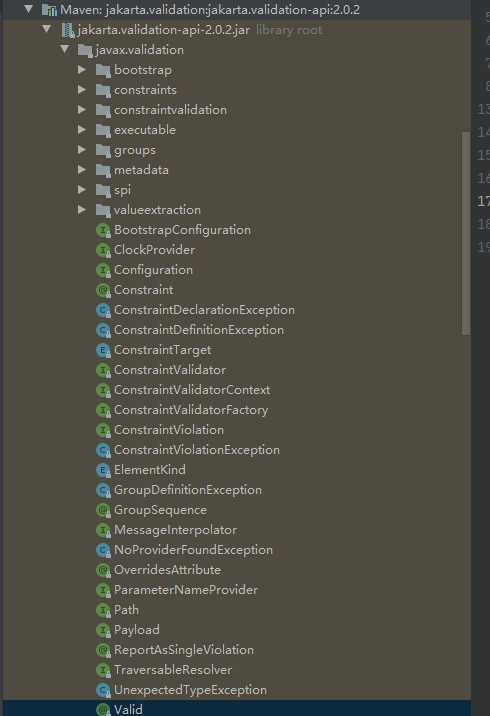Expand the valueextraction package arrow
Image resolution: width=490 pixels, height=716 pixels.
pyautogui.click(x=82, y=210)
